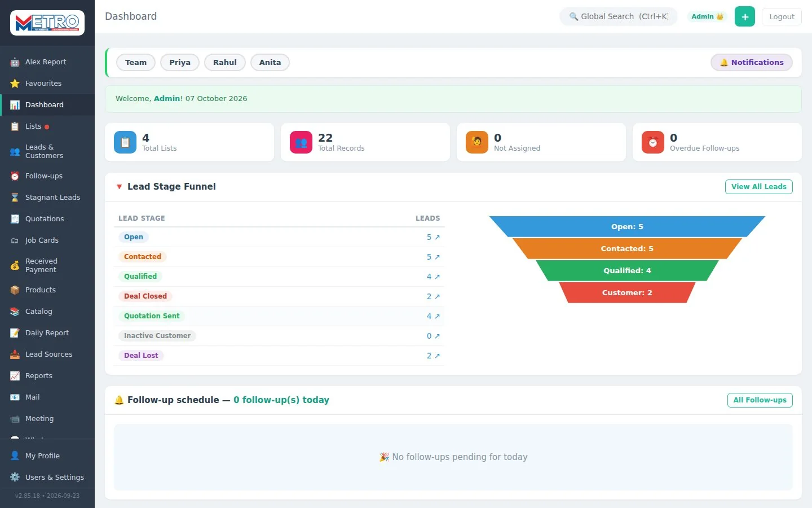Open Stagnant Leads hourglass icon
This screenshot has height=508, width=812.
pyautogui.click(x=15, y=198)
